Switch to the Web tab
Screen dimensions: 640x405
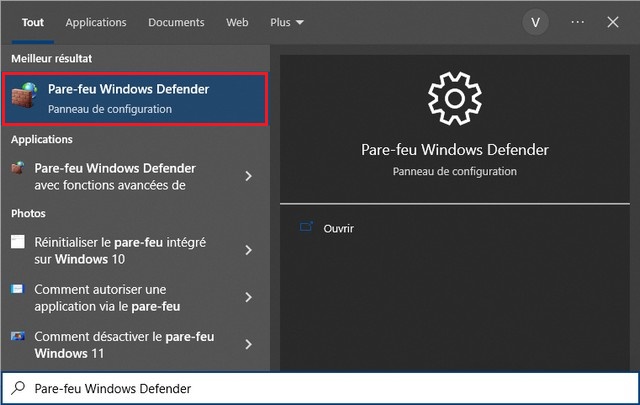pyautogui.click(x=237, y=22)
